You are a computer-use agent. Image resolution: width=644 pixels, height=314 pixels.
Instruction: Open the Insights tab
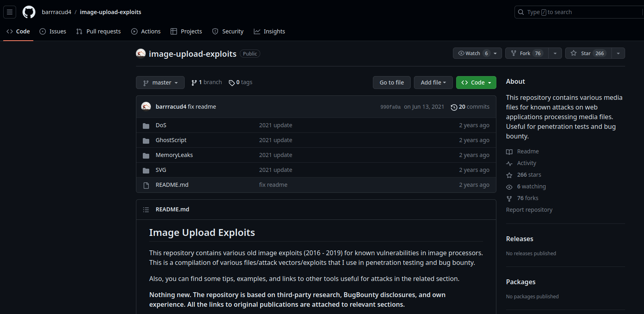(270, 31)
